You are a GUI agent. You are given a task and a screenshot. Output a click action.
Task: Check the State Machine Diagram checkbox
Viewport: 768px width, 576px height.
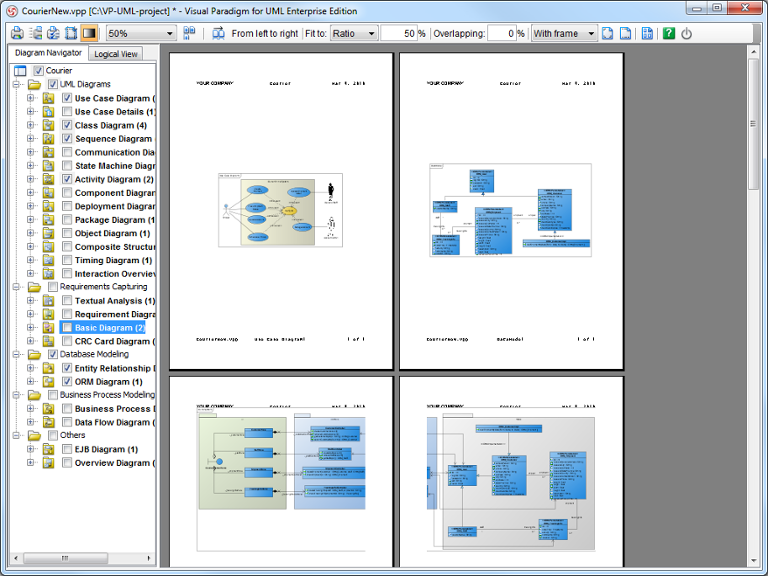tap(67, 166)
